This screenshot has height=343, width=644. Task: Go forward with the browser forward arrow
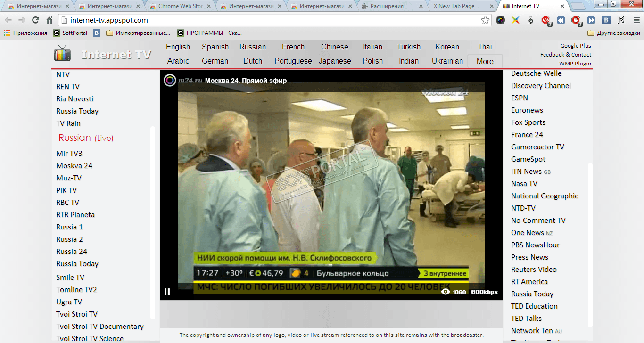(22, 20)
